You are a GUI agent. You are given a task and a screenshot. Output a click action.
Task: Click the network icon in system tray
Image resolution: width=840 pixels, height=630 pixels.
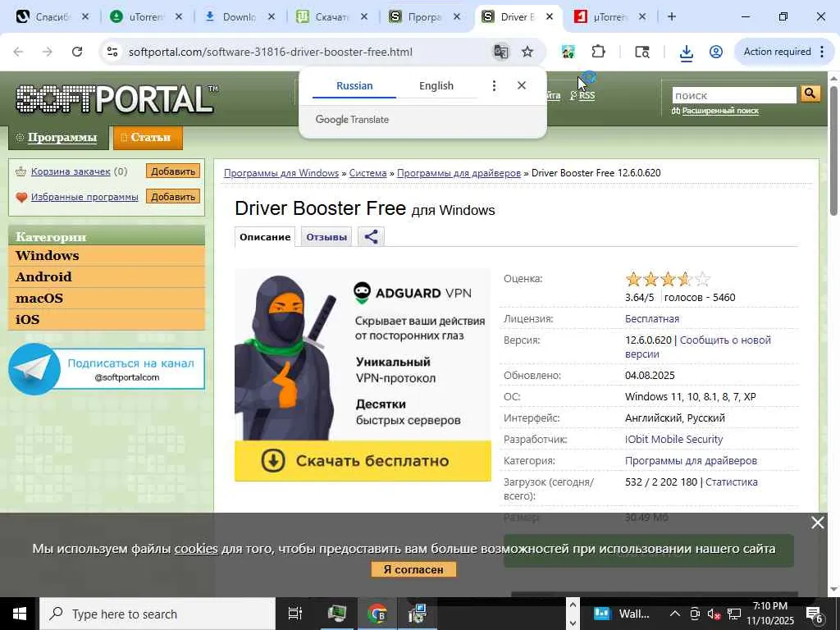tap(734, 614)
